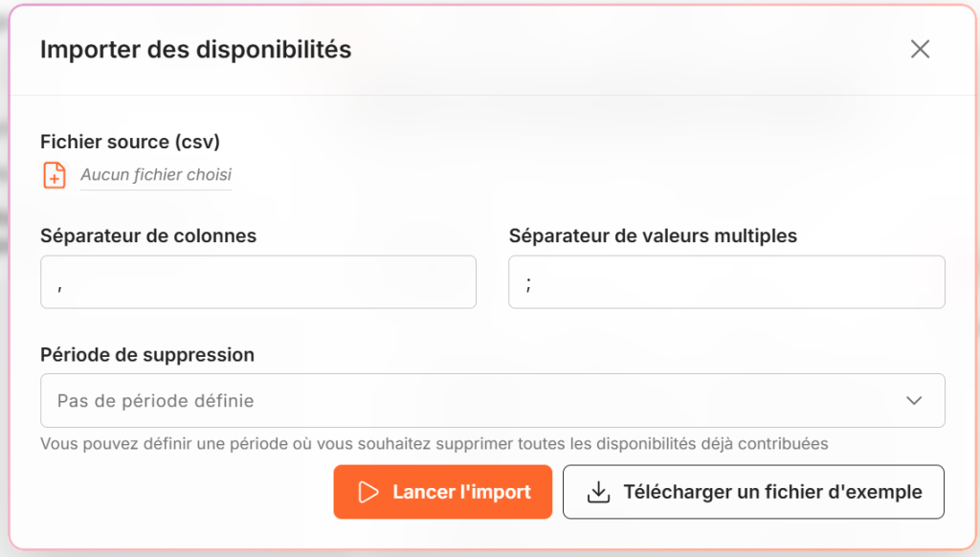Viewport: 980px width, 557px height.
Task: Click the play triangle icon in Lancer l'import
Action: tap(368, 492)
